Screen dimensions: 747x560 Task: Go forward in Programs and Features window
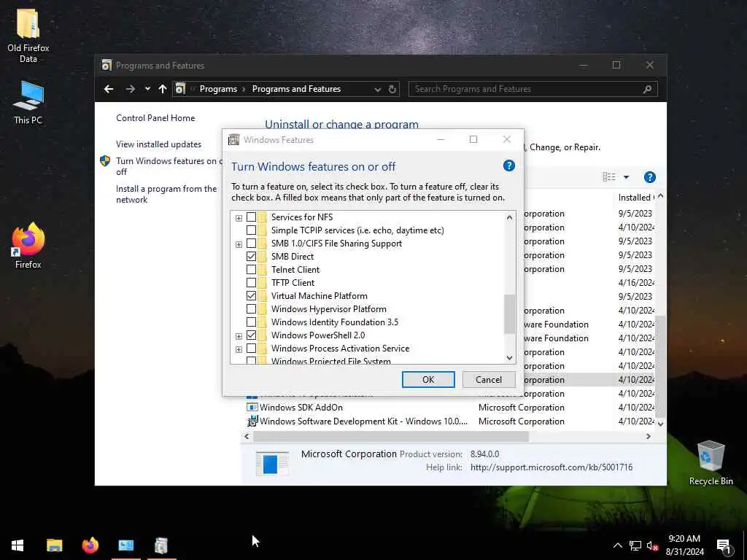click(x=130, y=89)
